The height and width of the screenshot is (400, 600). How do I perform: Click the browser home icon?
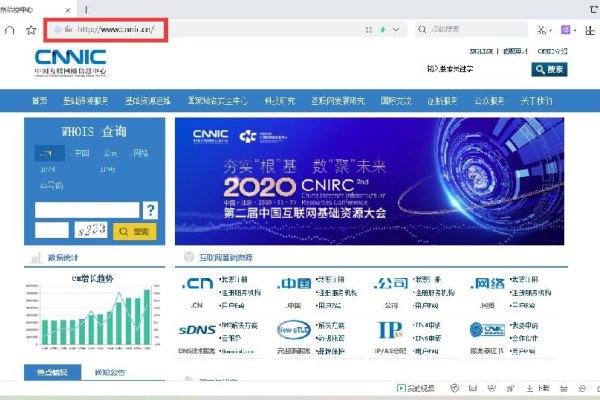(10, 30)
